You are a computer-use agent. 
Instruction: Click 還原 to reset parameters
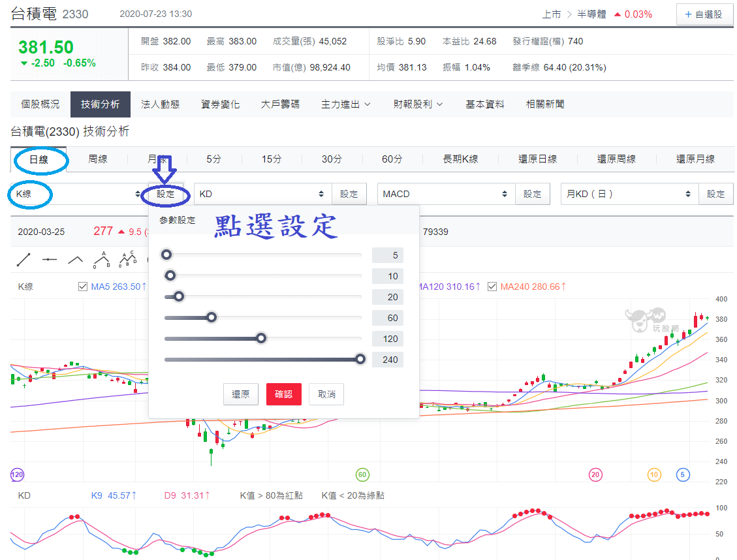(240, 394)
